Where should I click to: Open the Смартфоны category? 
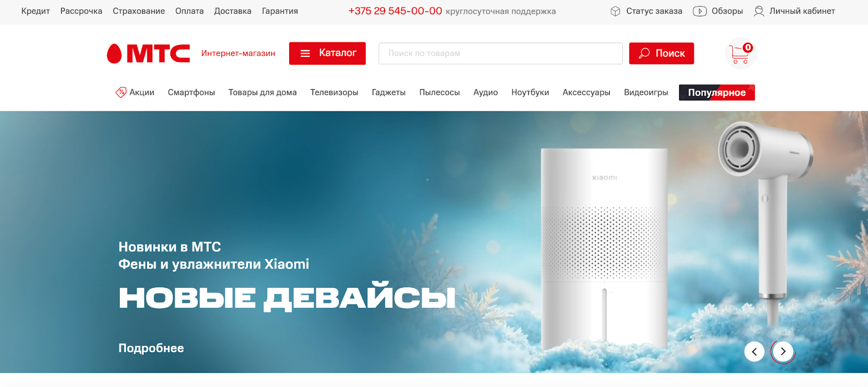pos(192,92)
